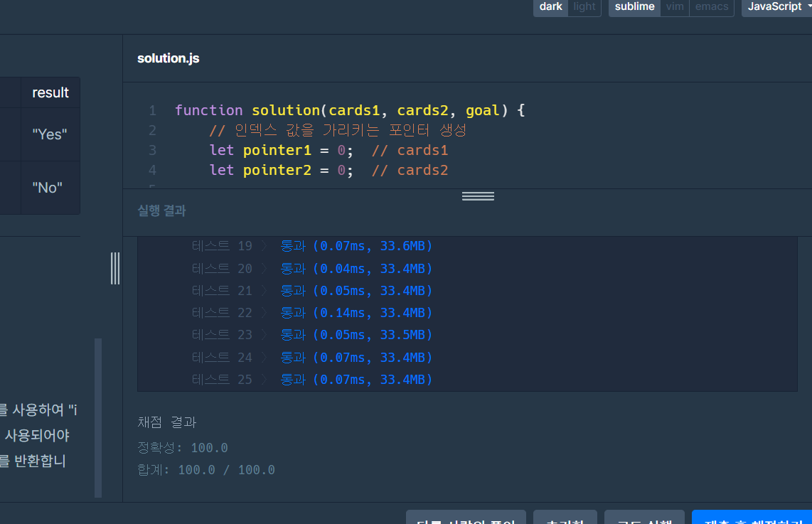Open the JavaScript language dropdown

click(776, 6)
